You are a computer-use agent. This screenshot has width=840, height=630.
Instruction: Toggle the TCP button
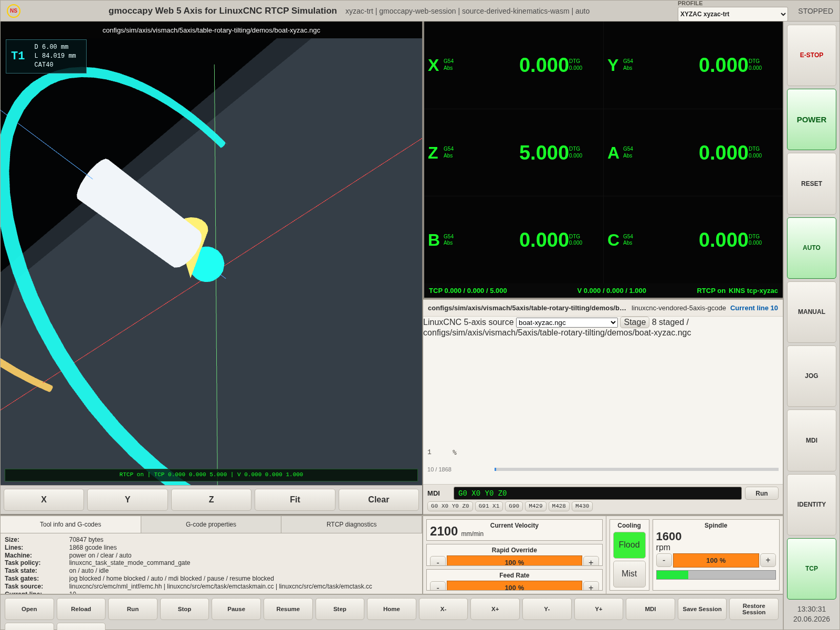pyautogui.click(x=811, y=569)
